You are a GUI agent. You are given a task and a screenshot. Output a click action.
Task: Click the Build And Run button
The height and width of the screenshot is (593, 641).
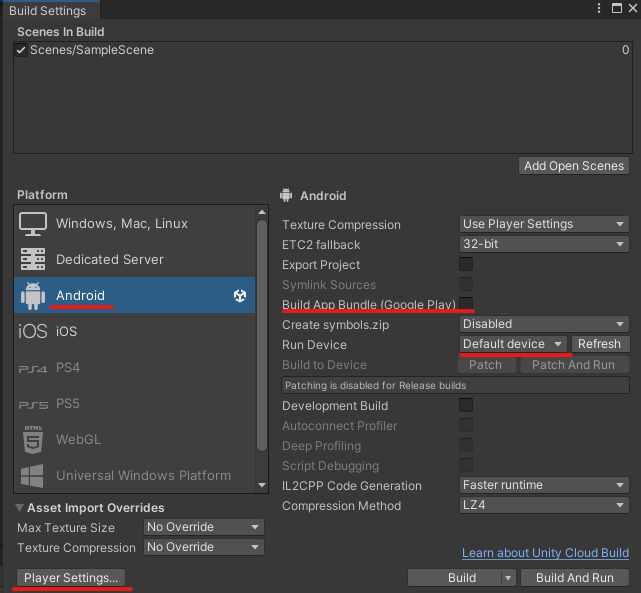(x=575, y=578)
